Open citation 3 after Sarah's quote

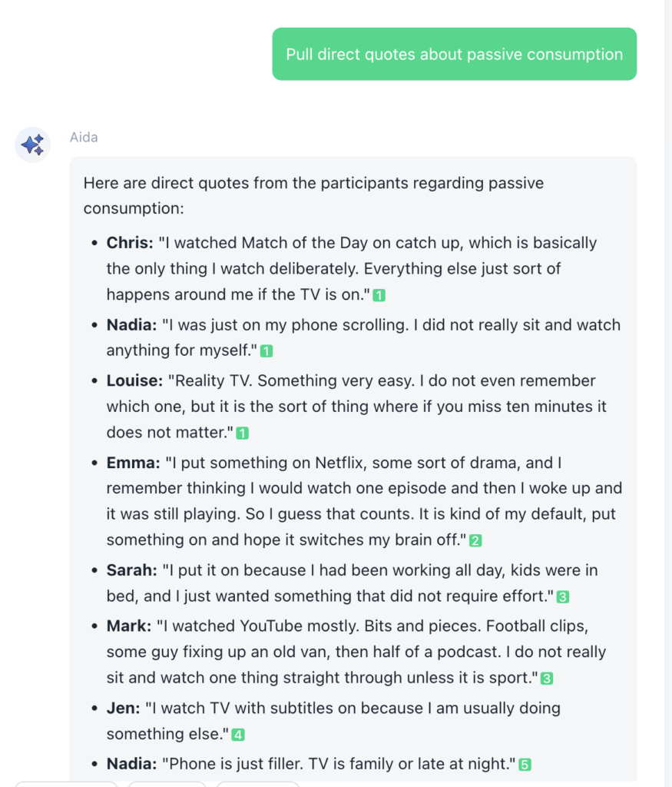click(563, 597)
